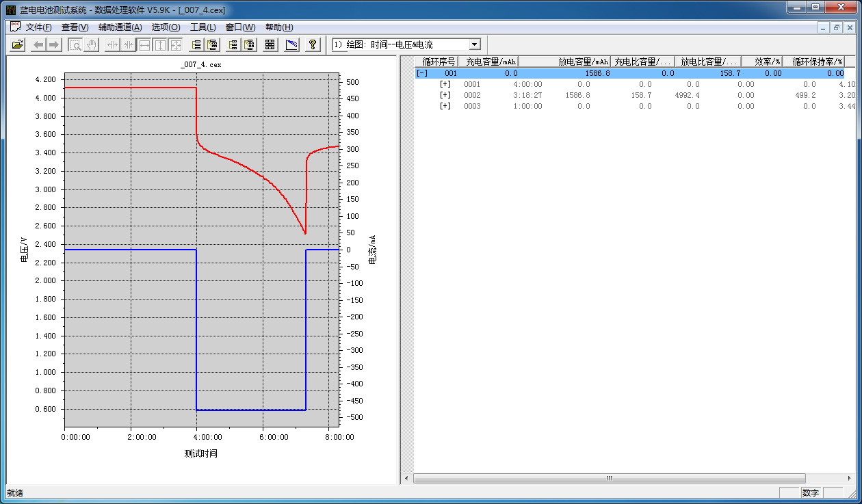The image size is (862, 504).
Task: Click the 499.2 value cell
Action: 805,95
